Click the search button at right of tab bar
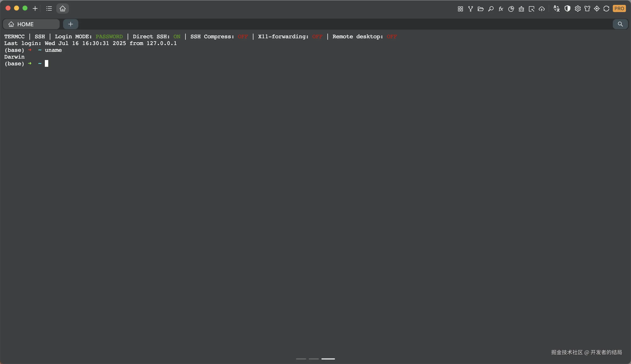 click(x=620, y=24)
